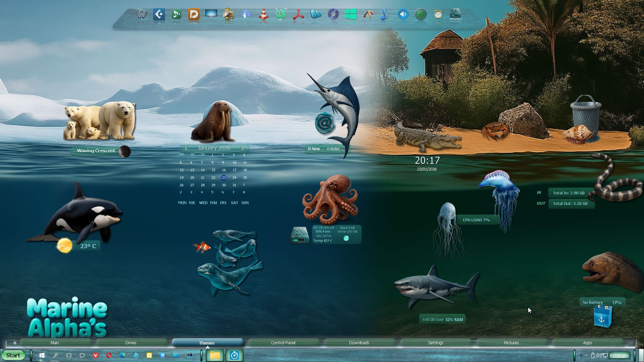Open the Downloads launcher button

(359, 343)
